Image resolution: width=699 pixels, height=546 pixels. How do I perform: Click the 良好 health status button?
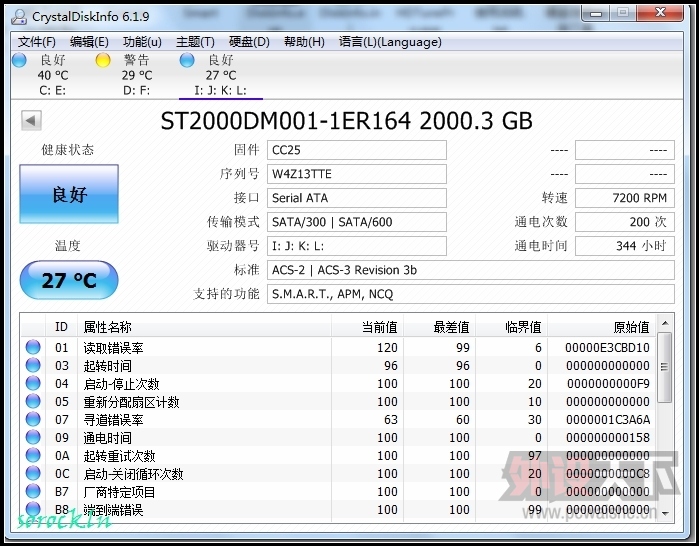click(69, 194)
